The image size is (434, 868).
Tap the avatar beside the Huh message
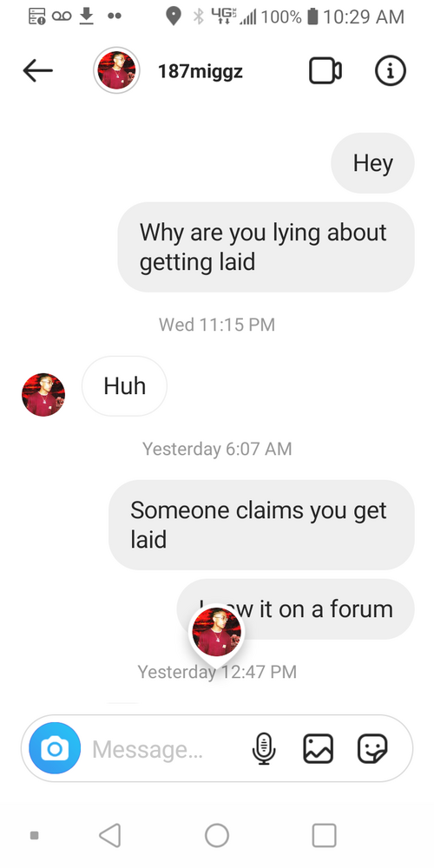pyautogui.click(x=43, y=395)
